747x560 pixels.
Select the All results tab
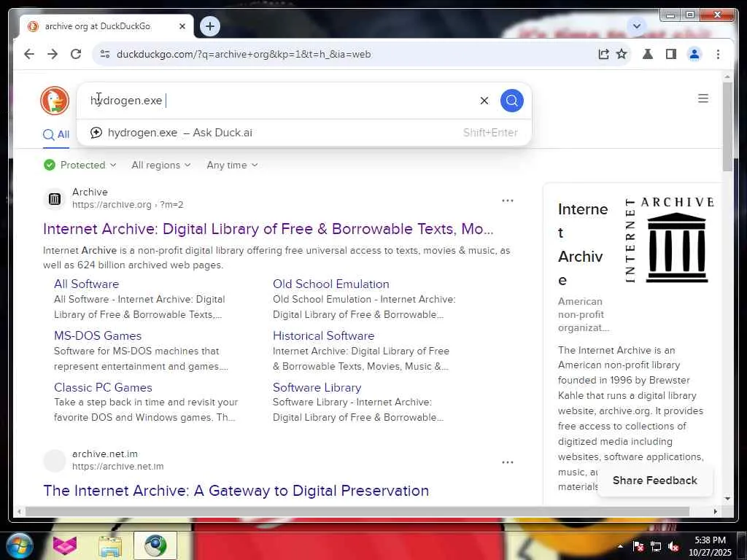click(x=55, y=135)
